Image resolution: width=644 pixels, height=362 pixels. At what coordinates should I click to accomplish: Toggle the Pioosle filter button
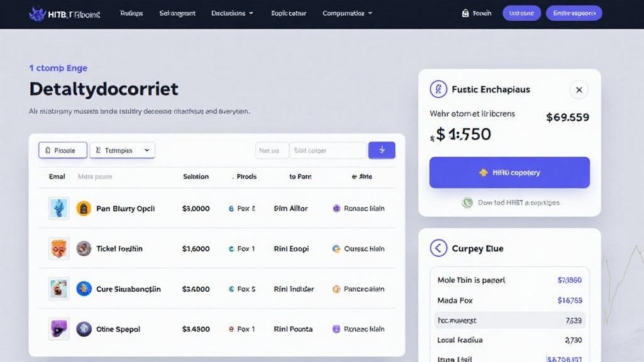pyautogui.click(x=62, y=150)
